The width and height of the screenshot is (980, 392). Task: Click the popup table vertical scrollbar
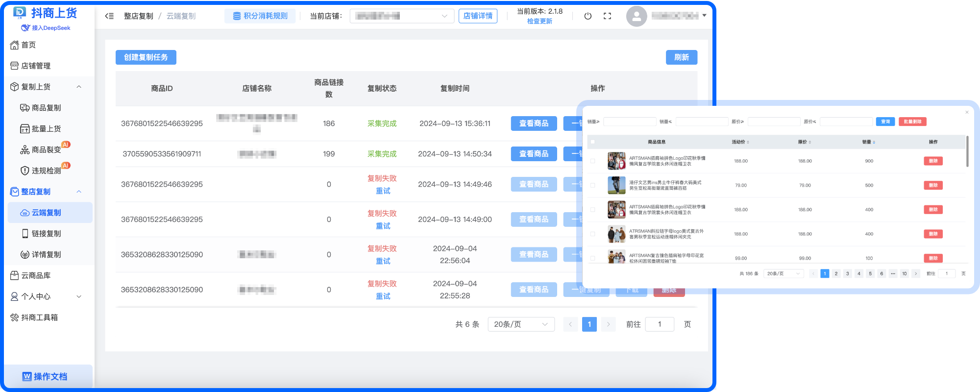[967, 152]
